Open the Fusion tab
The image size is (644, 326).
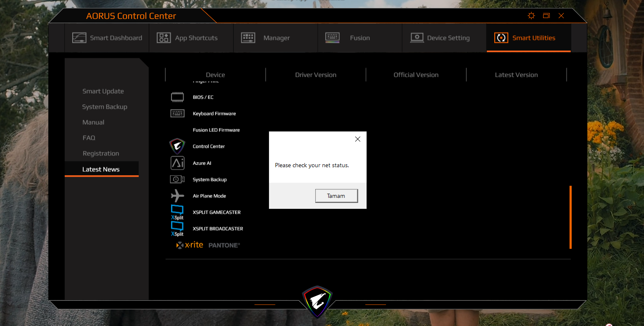pyautogui.click(x=360, y=38)
